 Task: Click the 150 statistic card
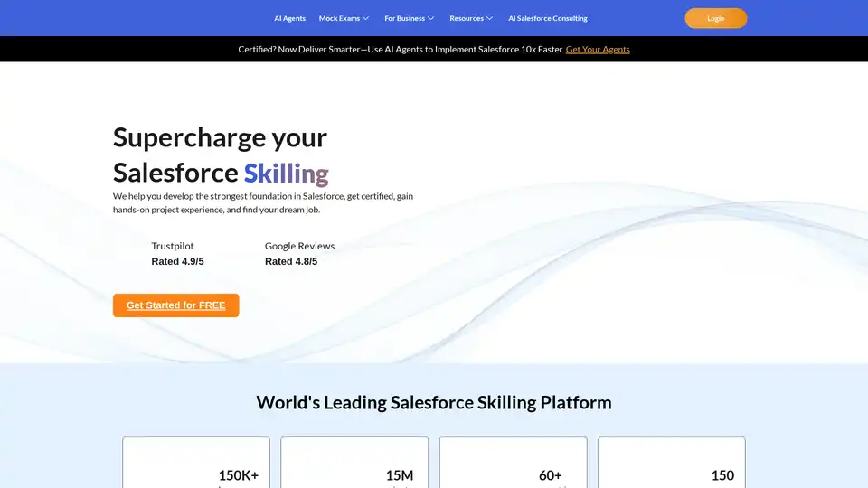(672, 463)
